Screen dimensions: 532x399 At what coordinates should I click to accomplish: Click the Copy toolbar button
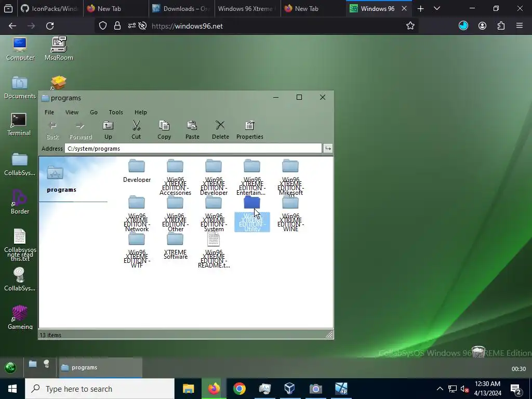pyautogui.click(x=164, y=130)
